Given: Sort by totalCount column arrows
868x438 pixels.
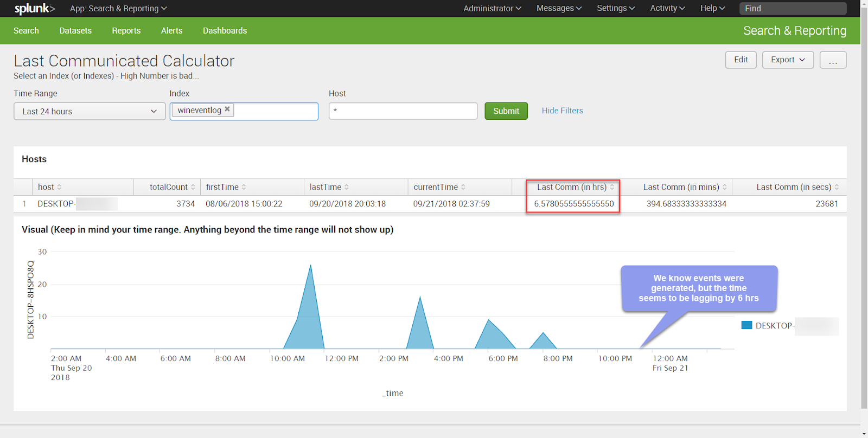Looking at the screenshot, I should tap(193, 187).
